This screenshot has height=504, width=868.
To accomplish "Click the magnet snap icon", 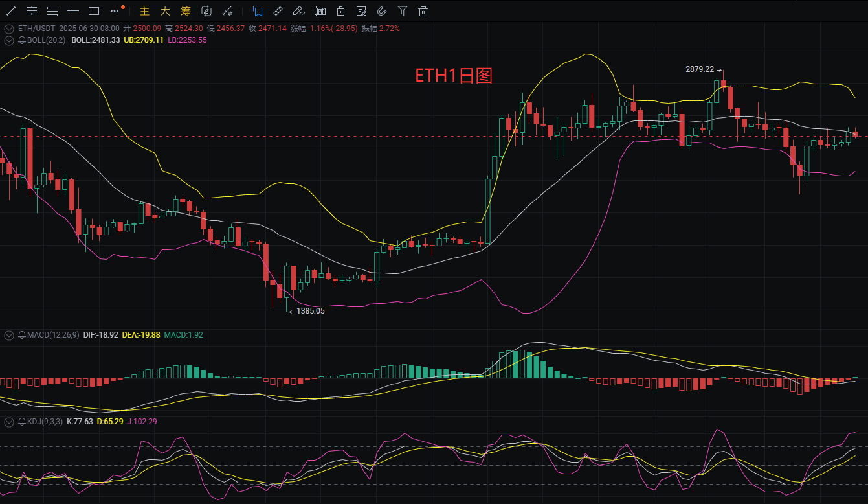I will [x=382, y=11].
